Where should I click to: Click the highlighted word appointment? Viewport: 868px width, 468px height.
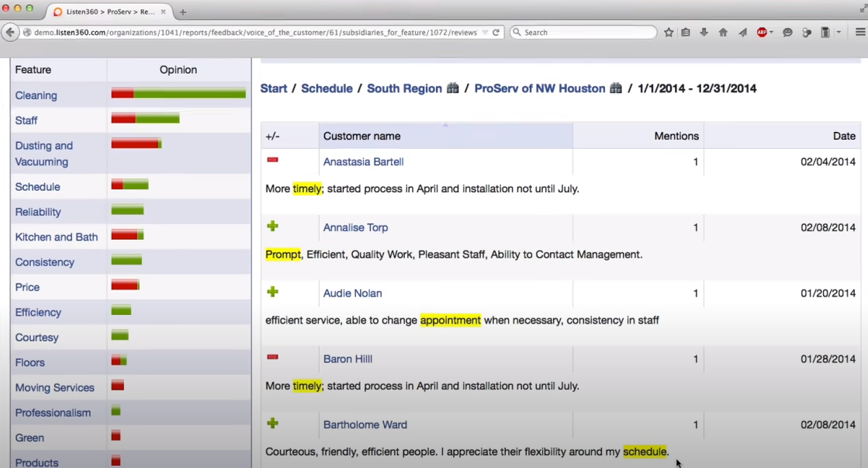point(450,320)
